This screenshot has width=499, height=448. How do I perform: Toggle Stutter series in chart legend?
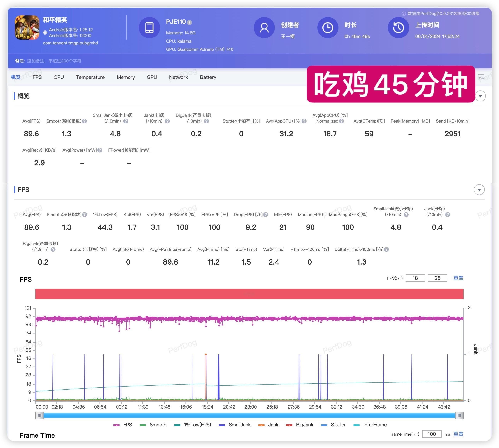click(x=333, y=425)
